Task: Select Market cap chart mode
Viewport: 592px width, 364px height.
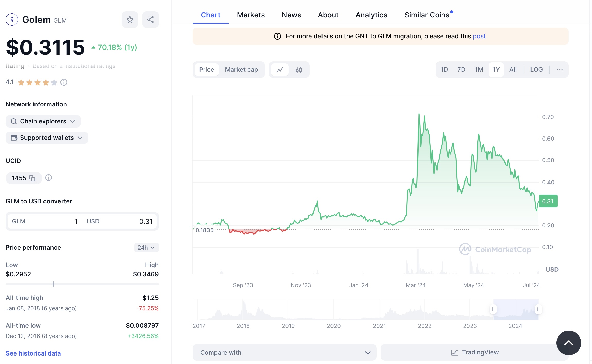Action: tap(241, 70)
